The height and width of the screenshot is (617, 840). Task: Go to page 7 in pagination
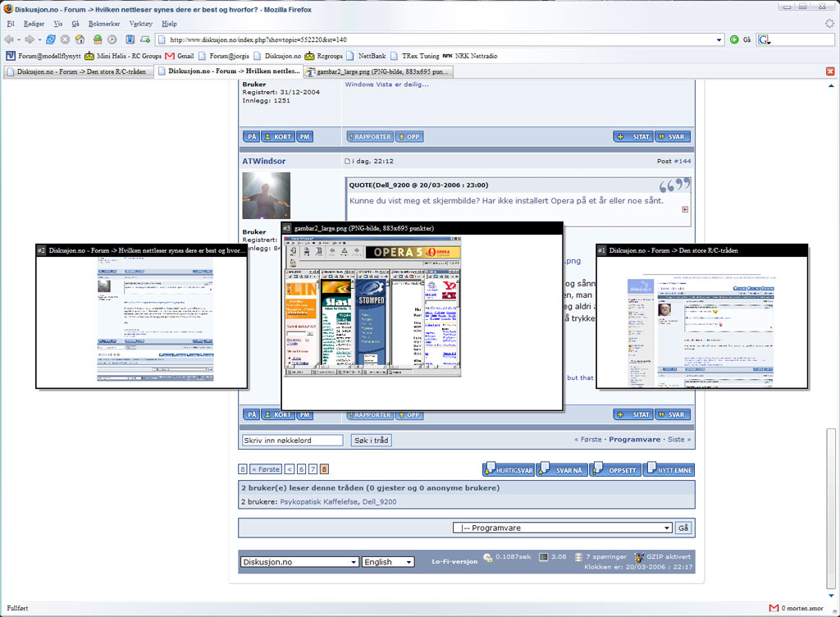[x=313, y=469]
